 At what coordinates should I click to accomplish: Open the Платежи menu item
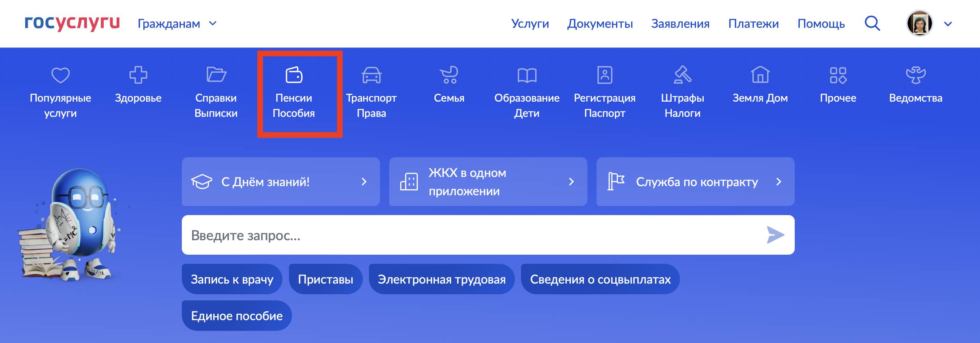point(753,24)
